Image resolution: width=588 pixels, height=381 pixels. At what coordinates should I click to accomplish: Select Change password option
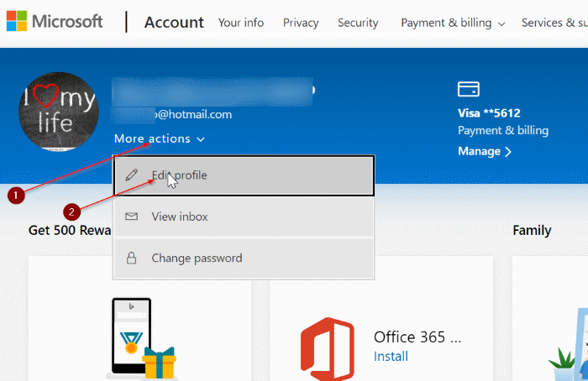click(x=244, y=258)
